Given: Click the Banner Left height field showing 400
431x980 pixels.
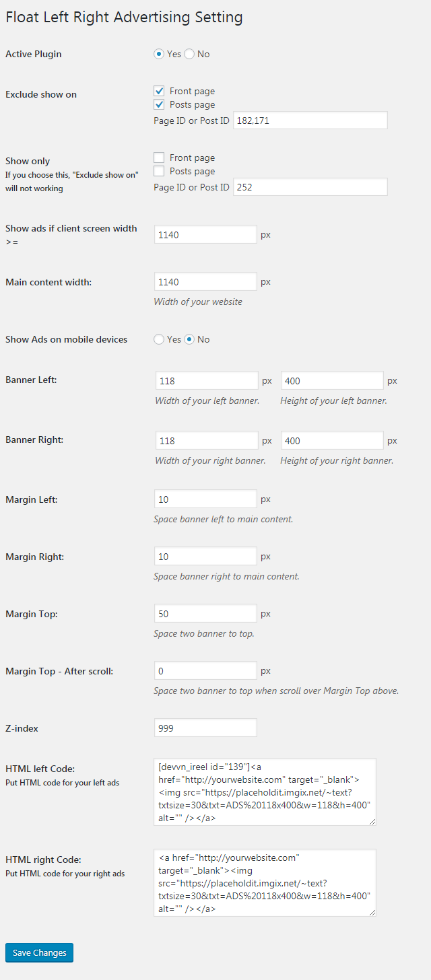Looking at the screenshot, I should click(x=331, y=380).
